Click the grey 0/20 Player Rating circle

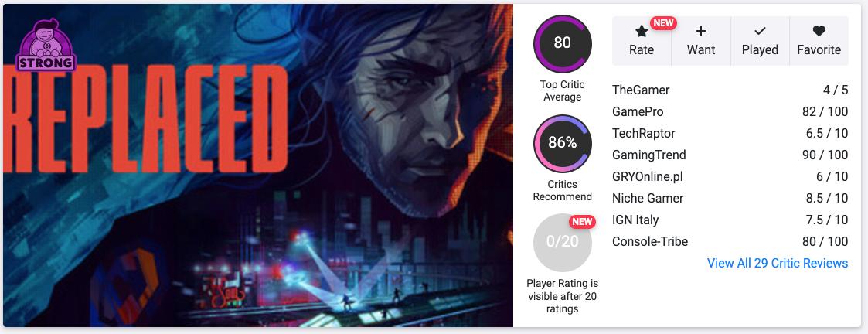click(563, 243)
